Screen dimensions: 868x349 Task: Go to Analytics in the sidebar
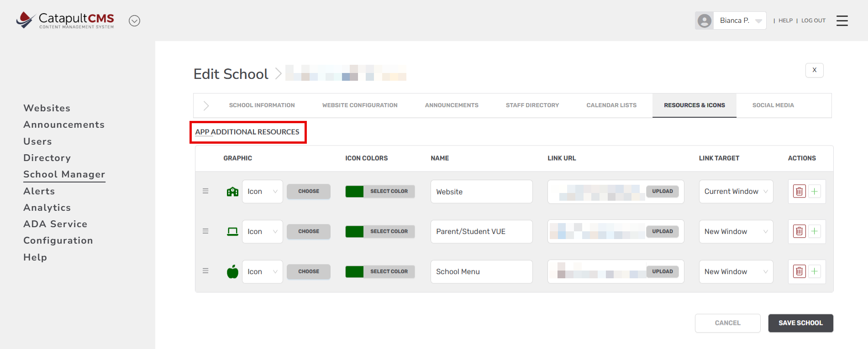click(47, 208)
